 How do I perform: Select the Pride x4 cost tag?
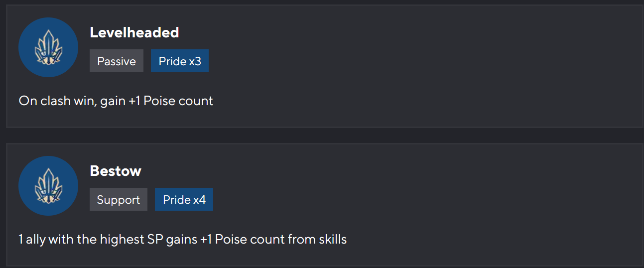pos(184,200)
